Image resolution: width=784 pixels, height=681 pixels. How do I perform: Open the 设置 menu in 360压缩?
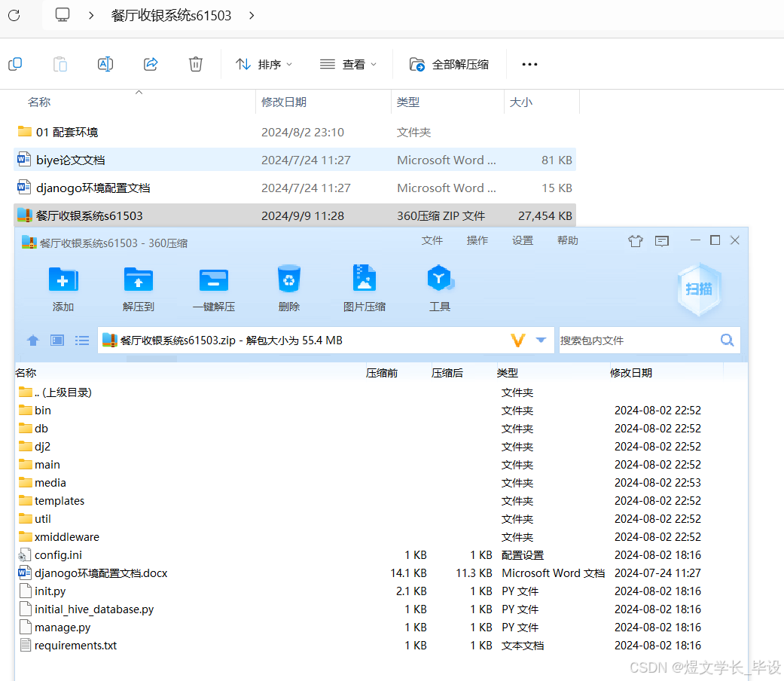522,240
